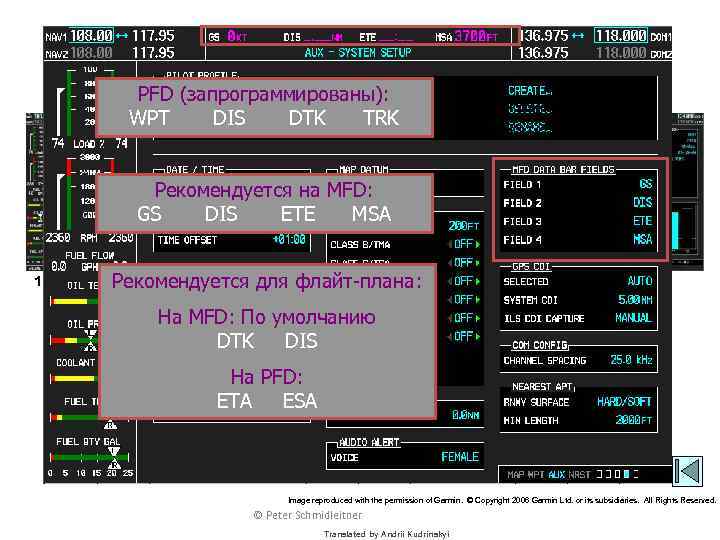Click the COOLANT temperature gauge bar
Image resolution: width=720 pixels, height=540 pixels.
click(74, 379)
